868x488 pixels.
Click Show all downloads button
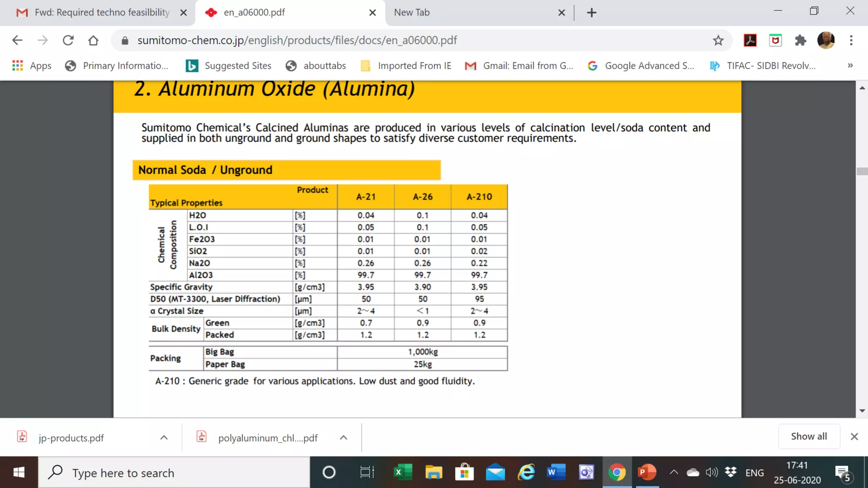(x=809, y=436)
